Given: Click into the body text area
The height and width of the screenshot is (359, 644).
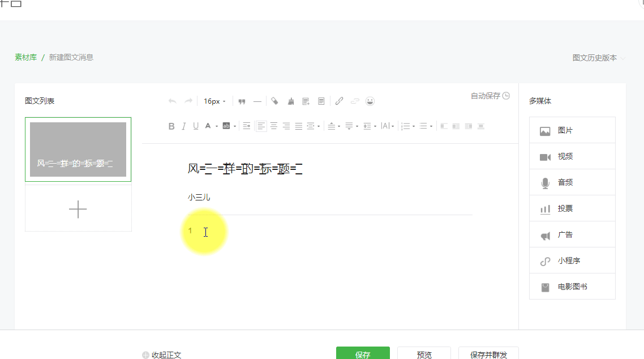Looking at the screenshot, I should point(330,231).
